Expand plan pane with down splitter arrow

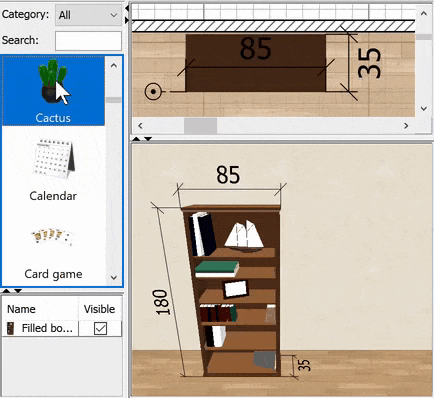(148, 139)
